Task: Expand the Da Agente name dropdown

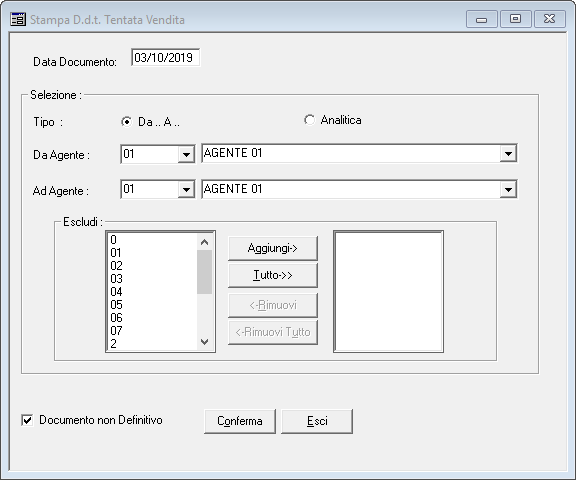Action: (x=508, y=154)
